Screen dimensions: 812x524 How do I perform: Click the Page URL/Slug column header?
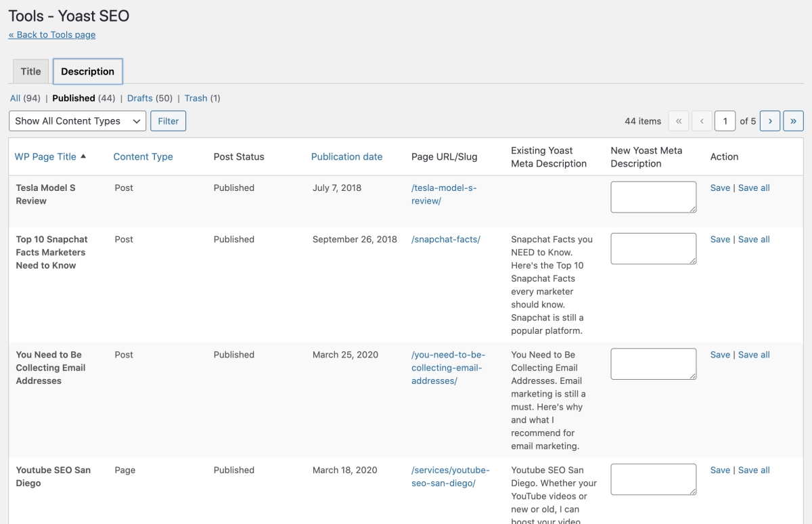pyautogui.click(x=445, y=156)
